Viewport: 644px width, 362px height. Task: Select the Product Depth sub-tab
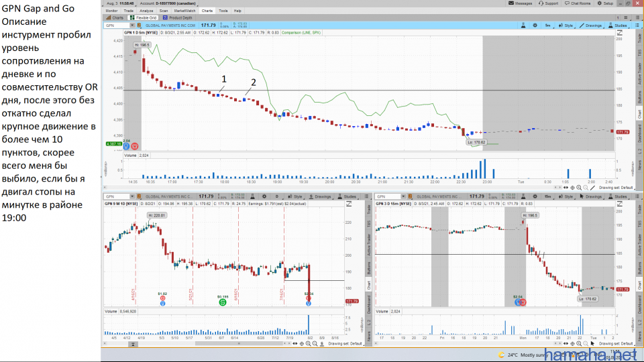point(177,17)
